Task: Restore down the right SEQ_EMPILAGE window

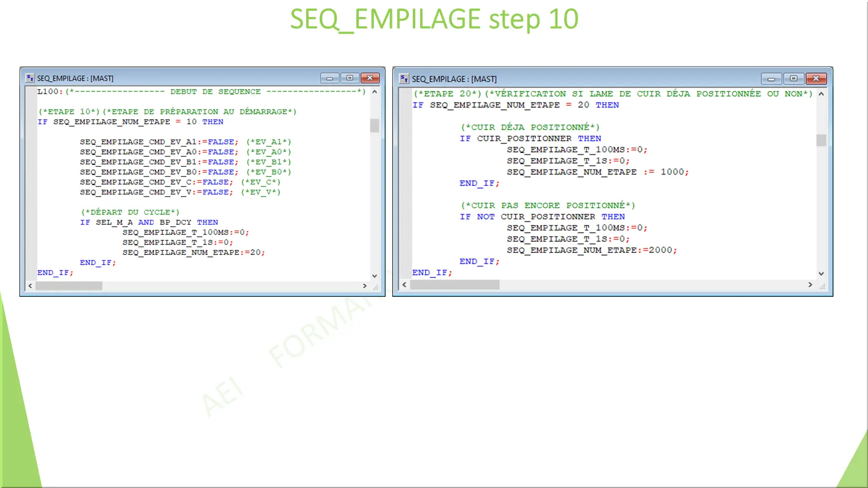Action: coord(794,78)
